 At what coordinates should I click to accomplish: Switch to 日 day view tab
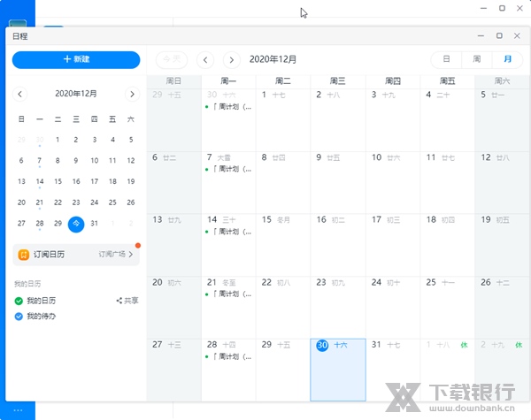point(446,59)
